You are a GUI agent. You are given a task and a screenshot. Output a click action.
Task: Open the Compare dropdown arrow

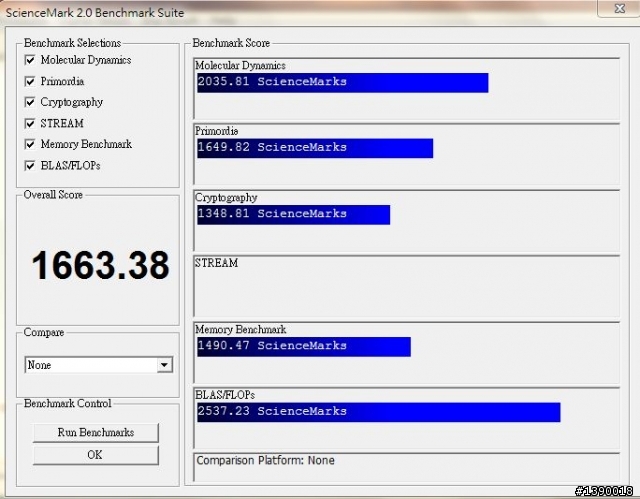[164, 364]
